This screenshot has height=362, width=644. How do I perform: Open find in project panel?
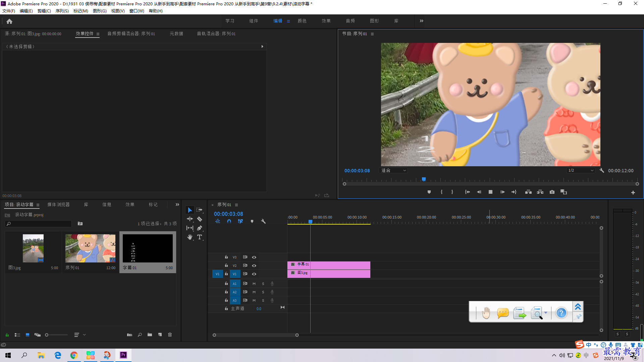(x=140, y=335)
